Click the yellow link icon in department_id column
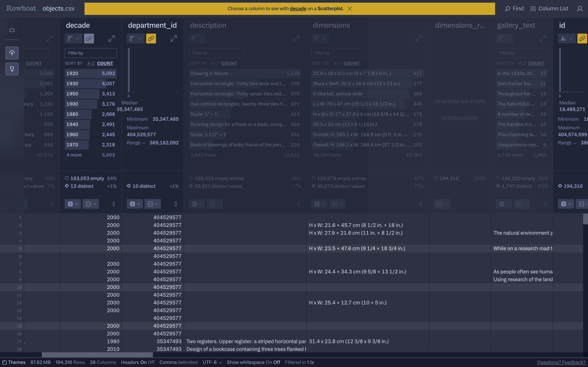Viewport: 588px width, 367px height. tap(151, 39)
